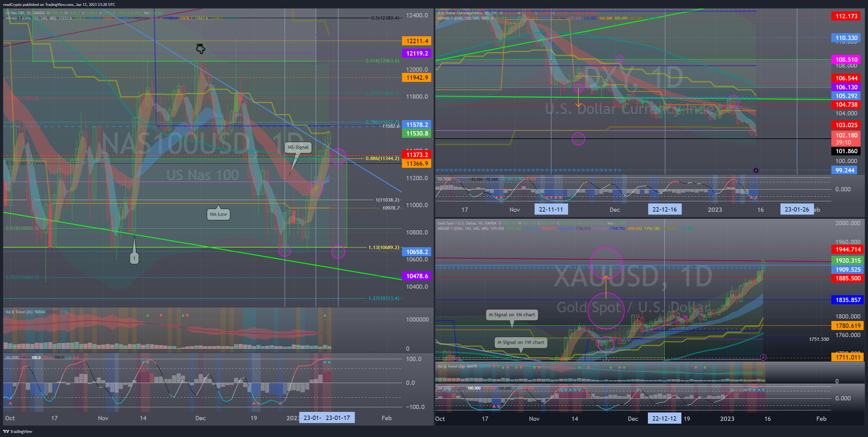Click the green 1920.315 label on gold axis
The image size is (868, 437).
(848, 261)
